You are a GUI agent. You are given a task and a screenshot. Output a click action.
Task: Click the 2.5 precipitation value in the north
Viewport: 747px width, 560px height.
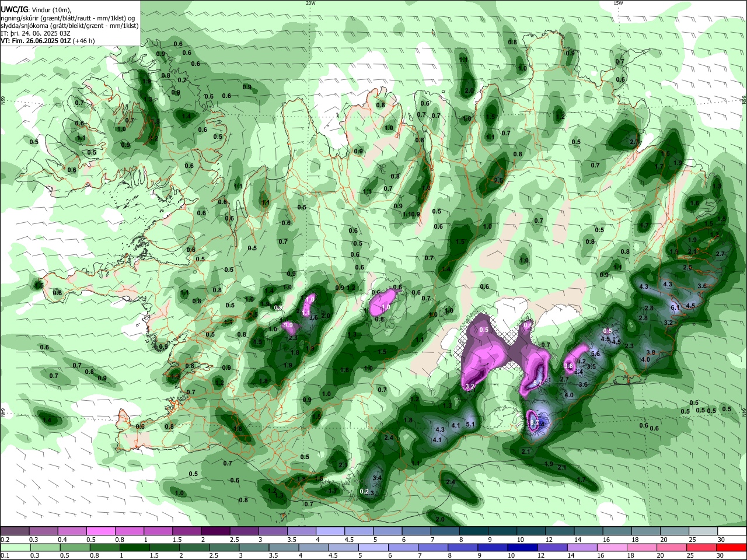point(498,181)
